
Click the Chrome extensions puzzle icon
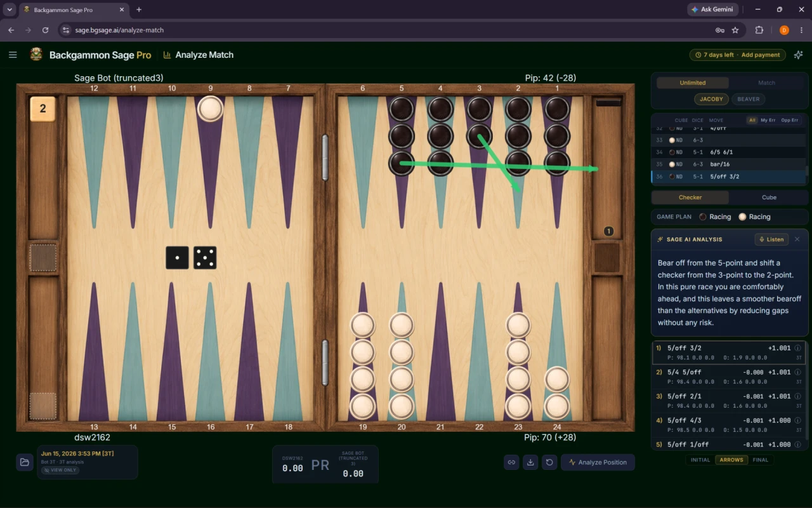759,30
